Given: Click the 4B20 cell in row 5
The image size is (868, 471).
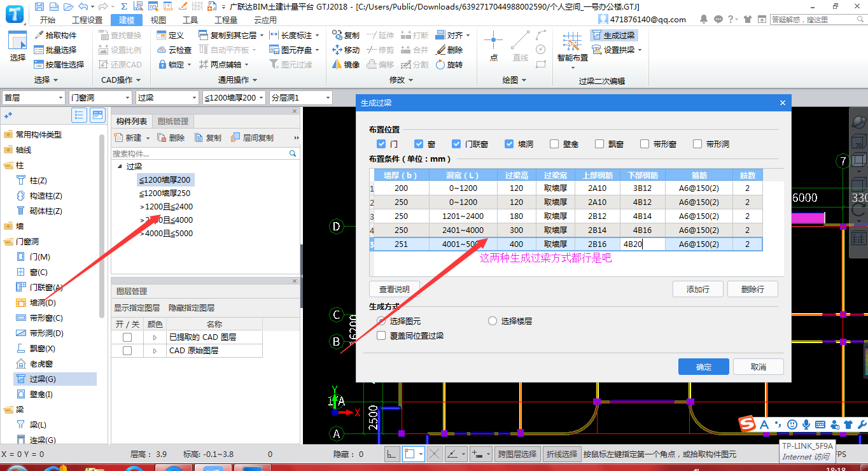Looking at the screenshot, I should coord(643,244).
